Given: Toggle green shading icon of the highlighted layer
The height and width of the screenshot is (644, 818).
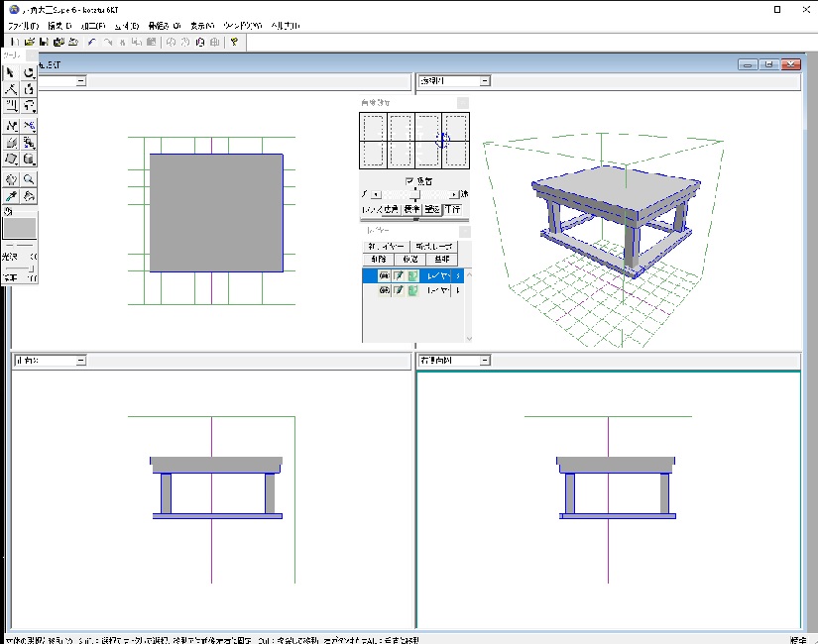Looking at the screenshot, I should [x=412, y=275].
